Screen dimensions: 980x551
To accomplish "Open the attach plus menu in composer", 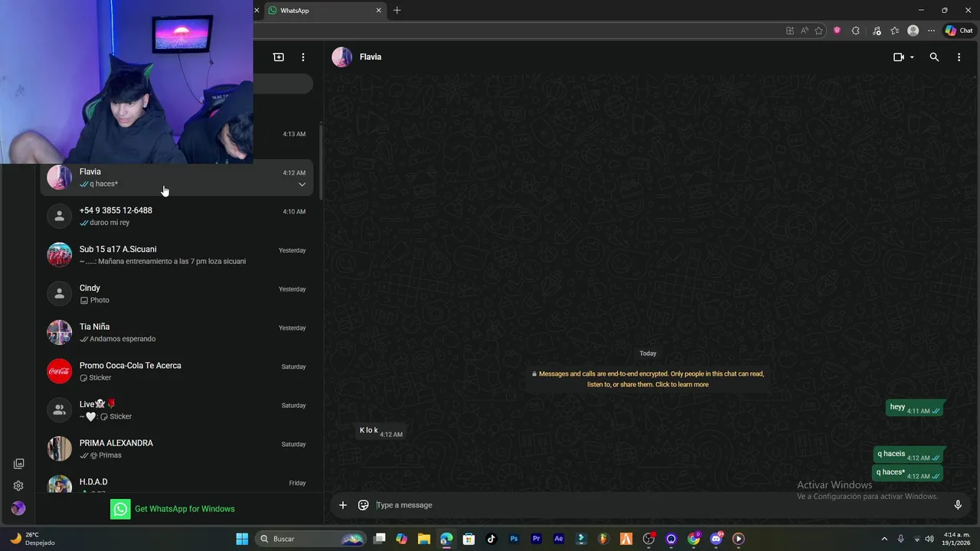I will (343, 505).
